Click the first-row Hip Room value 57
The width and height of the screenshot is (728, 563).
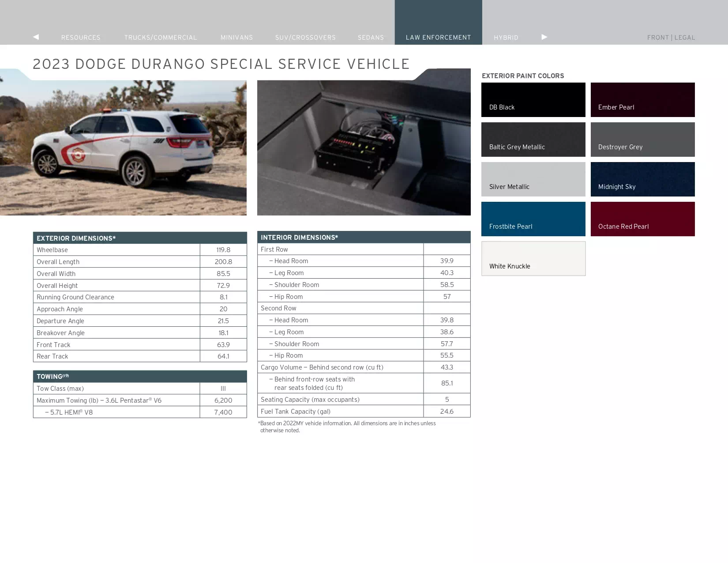(x=447, y=297)
